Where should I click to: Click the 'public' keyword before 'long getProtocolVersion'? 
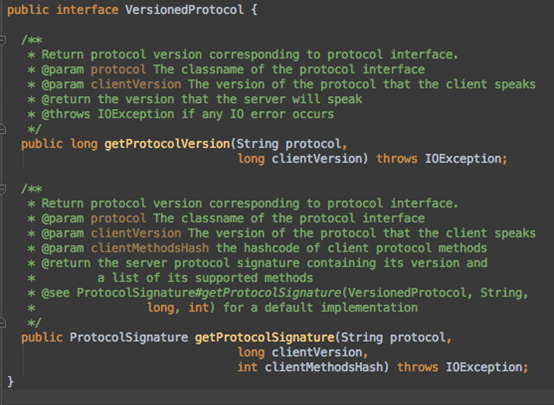[x=42, y=144]
